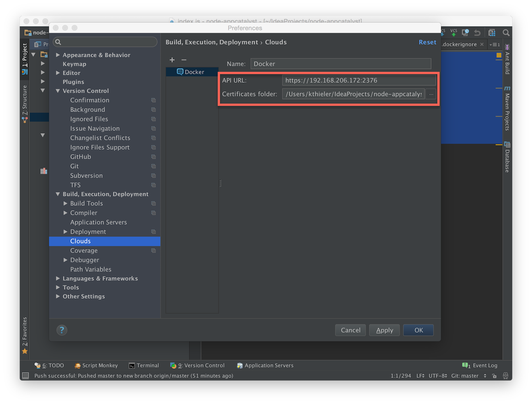Open the Script Monkey tool window

tap(96, 365)
